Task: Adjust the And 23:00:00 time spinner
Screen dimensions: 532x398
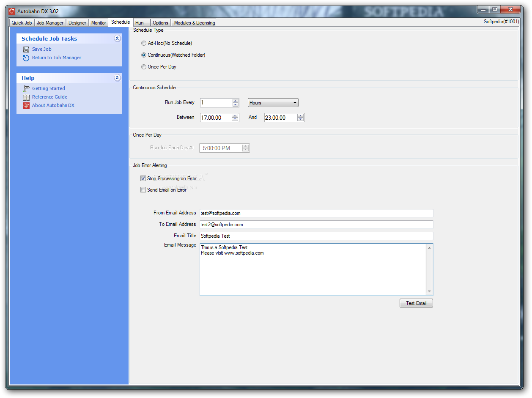Action: (x=301, y=118)
